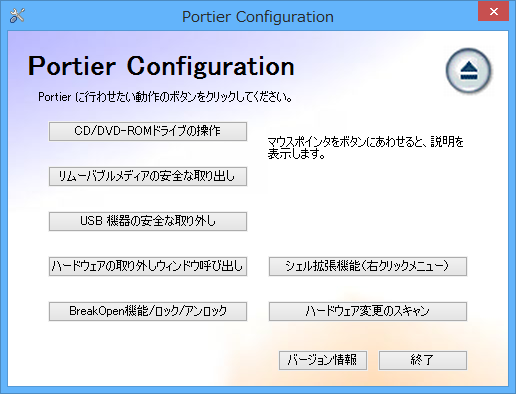
Task: Open CD/DVD-ROMドライブの操作 settings
Action: pos(148,131)
